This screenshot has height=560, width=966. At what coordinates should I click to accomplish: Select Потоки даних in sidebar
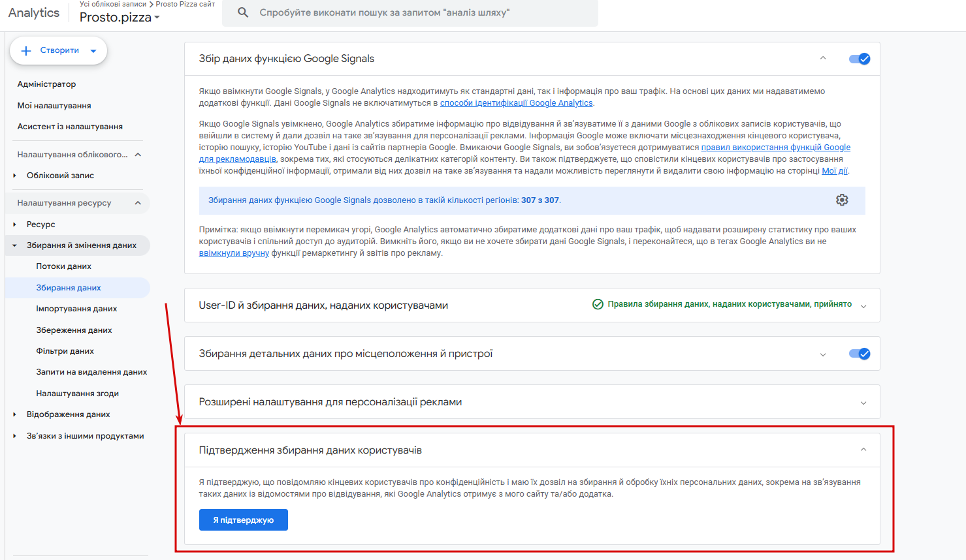coord(63,266)
